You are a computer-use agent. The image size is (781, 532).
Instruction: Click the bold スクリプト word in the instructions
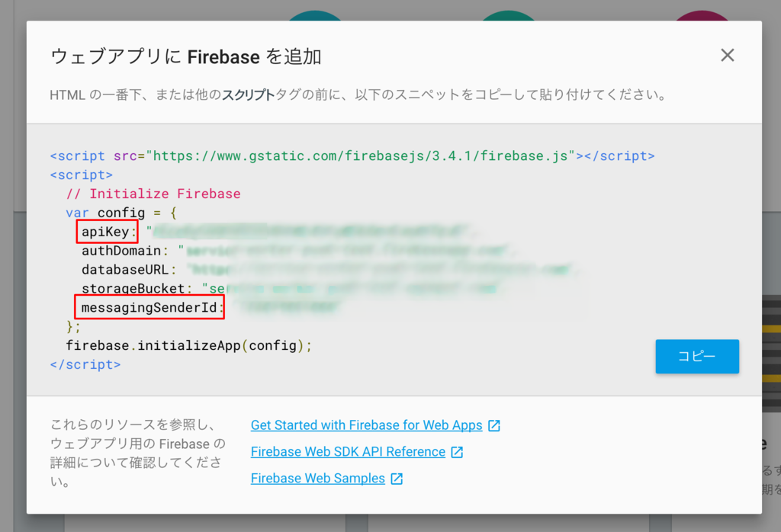click(x=248, y=95)
